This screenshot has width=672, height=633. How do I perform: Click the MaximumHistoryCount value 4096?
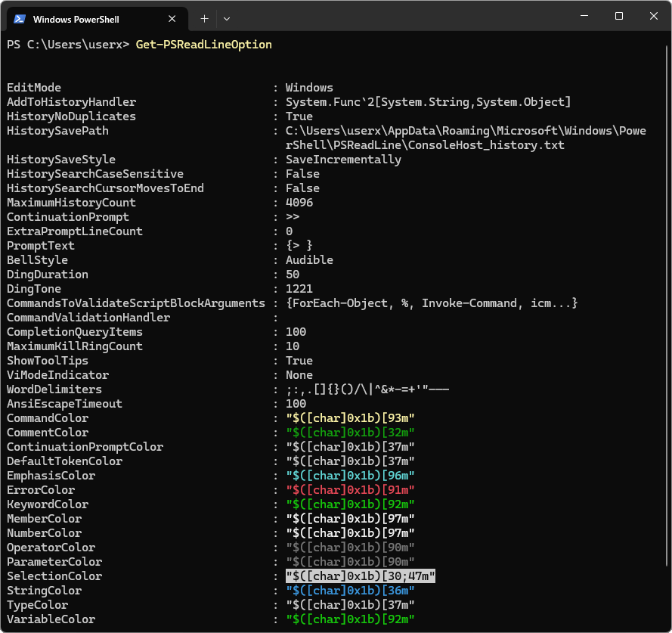click(x=299, y=203)
